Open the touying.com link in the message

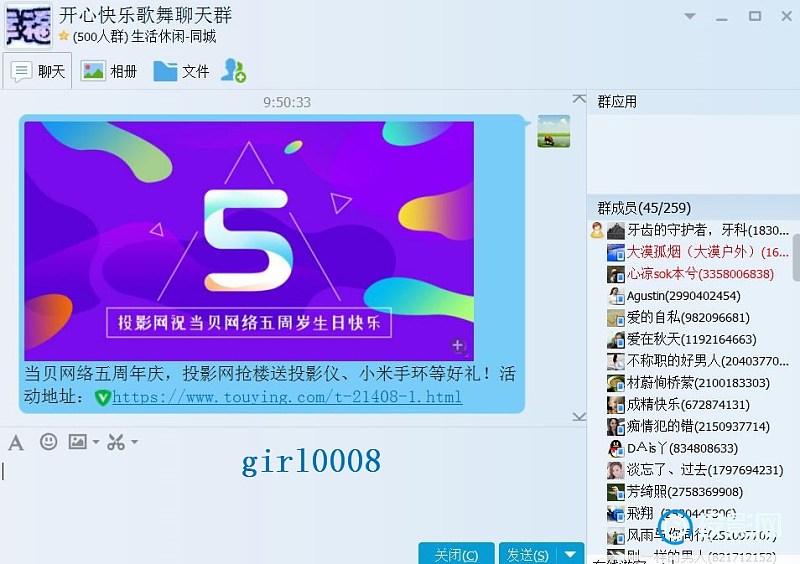[x=286, y=397]
